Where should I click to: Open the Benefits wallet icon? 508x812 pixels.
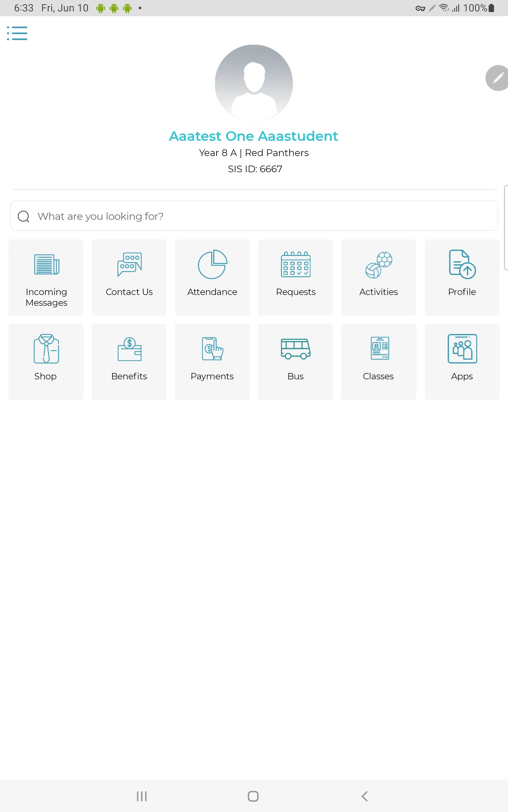(x=129, y=349)
